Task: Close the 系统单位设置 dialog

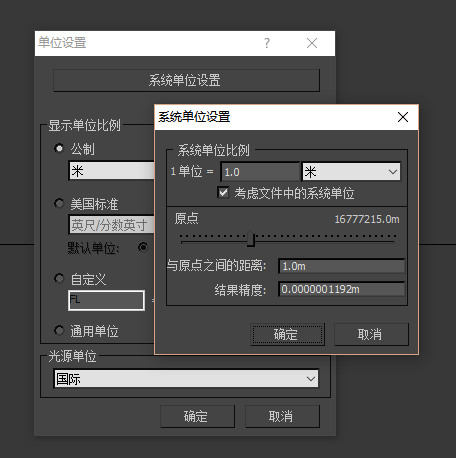Action: click(x=403, y=117)
